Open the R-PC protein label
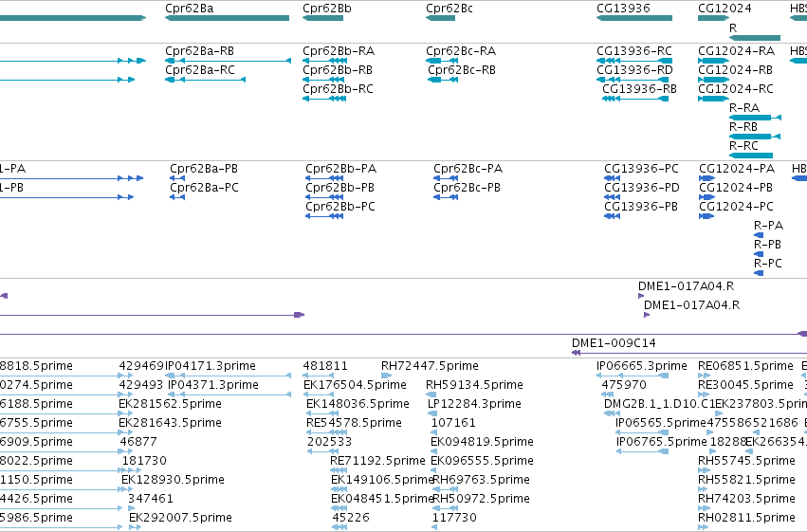Image resolution: width=807 pixels, height=532 pixels. [x=768, y=264]
